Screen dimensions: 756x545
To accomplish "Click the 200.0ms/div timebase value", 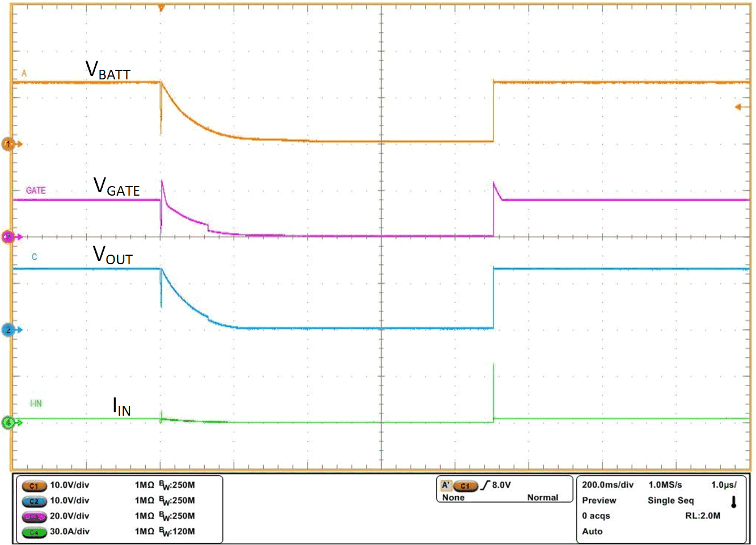I will 608,485.
